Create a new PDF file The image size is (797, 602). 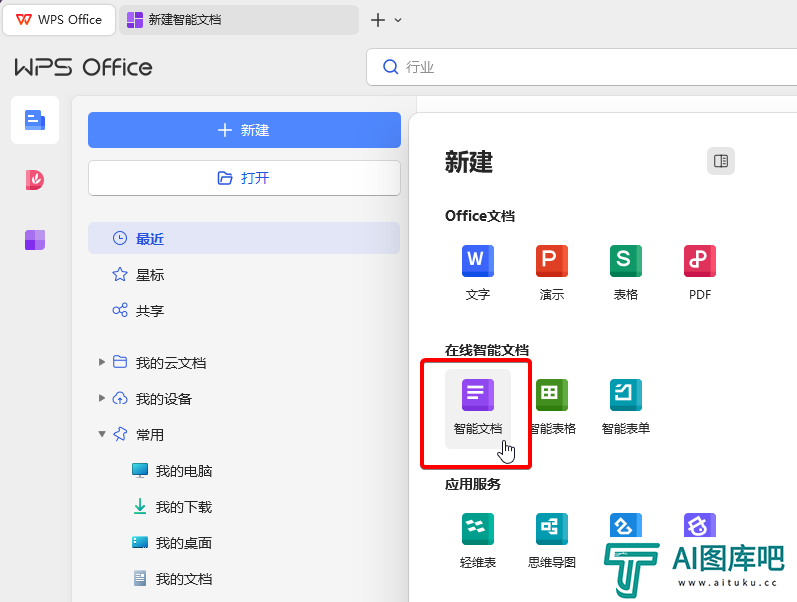pos(700,261)
